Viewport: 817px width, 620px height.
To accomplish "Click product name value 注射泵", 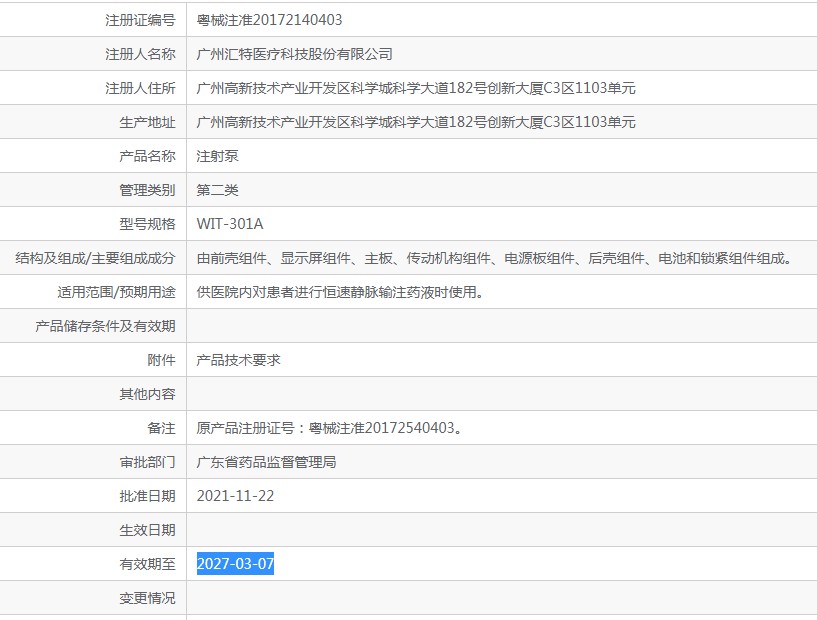I will 217,156.
